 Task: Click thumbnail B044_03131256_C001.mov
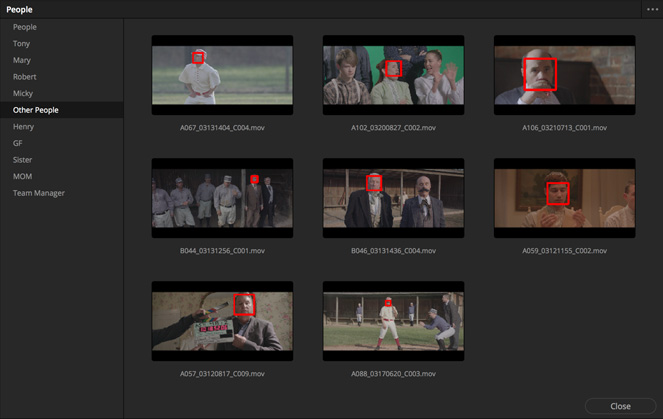(x=222, y=198)
